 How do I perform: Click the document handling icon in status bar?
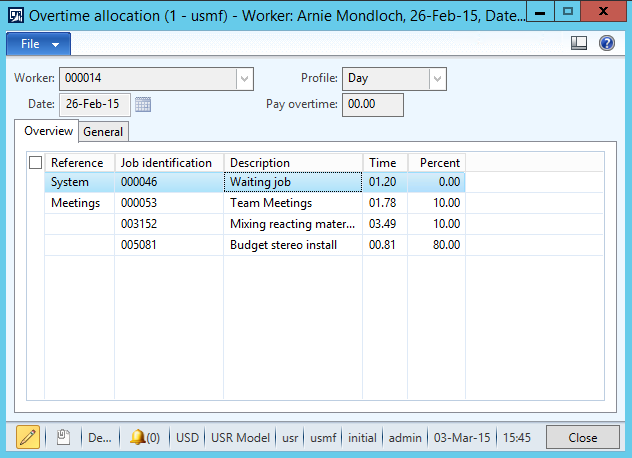click(x=62, y=437)
